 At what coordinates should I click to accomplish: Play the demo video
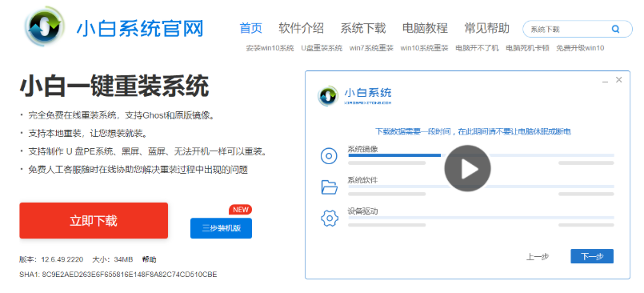coord(467,168)
